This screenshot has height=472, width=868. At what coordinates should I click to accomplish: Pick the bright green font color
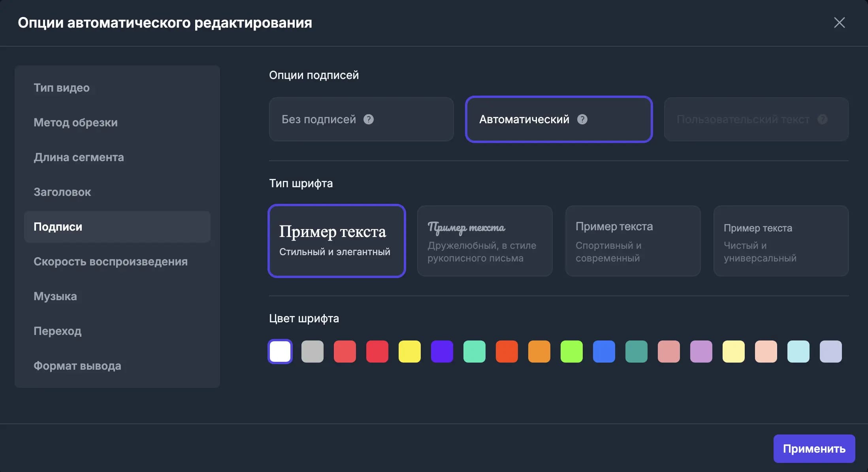coord(571,352)
